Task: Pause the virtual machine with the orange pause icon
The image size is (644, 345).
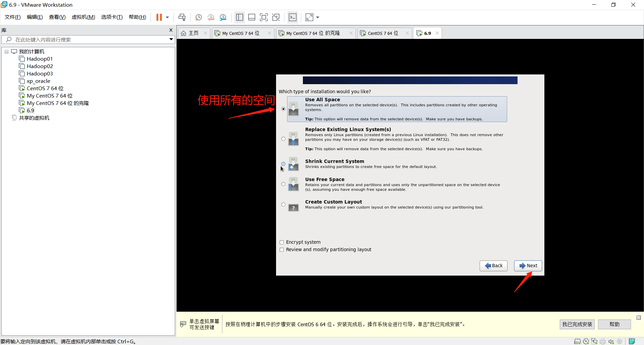Action: [159, 17]
